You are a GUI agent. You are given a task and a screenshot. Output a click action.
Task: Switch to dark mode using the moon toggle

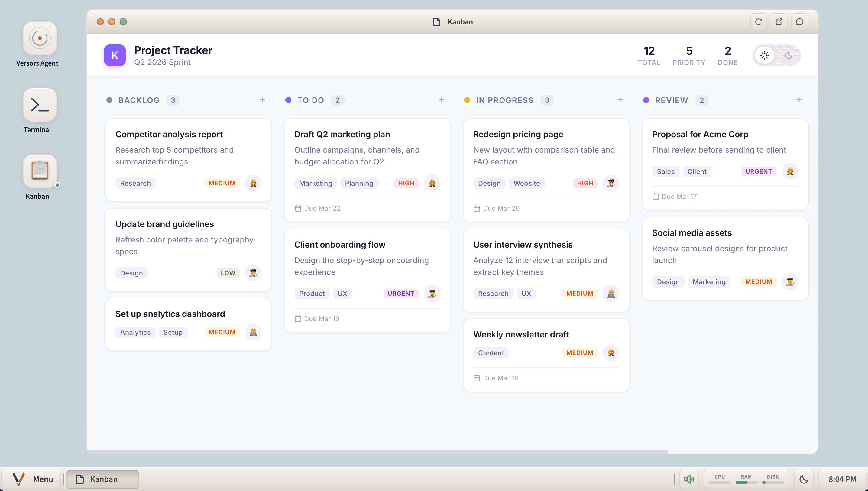coord(789,55)
